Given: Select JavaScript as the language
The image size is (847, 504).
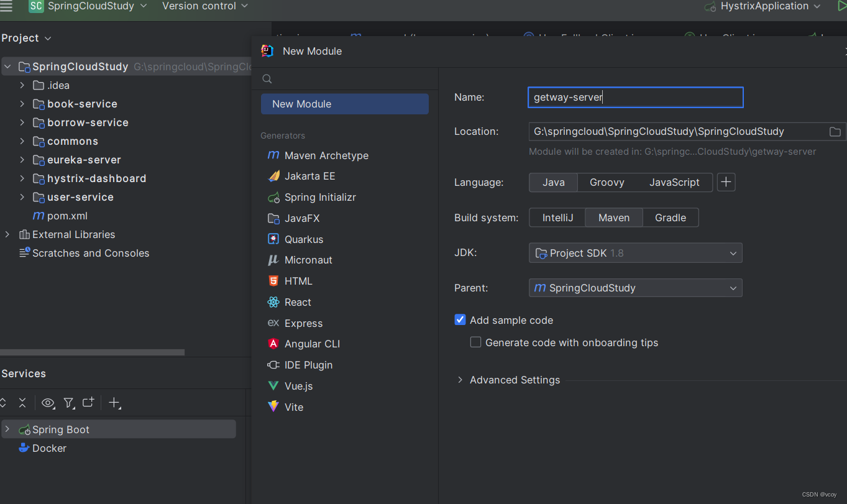Looking at the screenshot, I should tap(674, 182).
